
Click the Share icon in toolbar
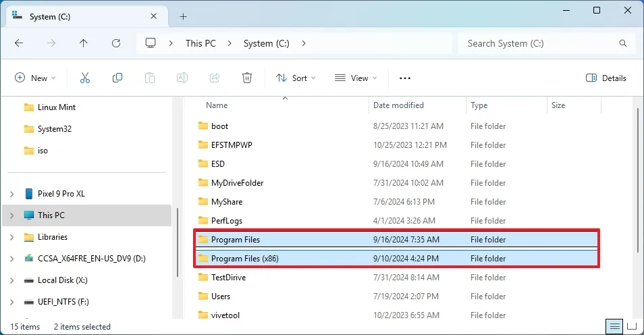coord(215,78)
